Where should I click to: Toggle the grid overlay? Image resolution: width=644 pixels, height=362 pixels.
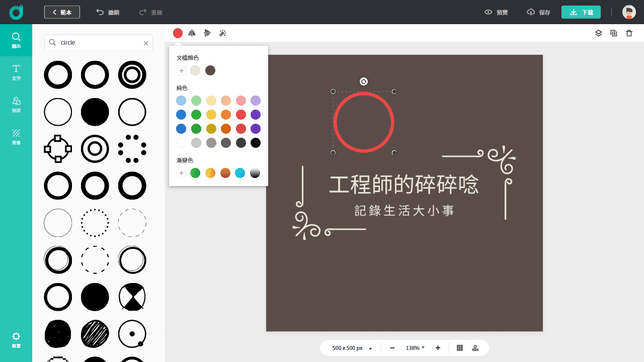459,347
